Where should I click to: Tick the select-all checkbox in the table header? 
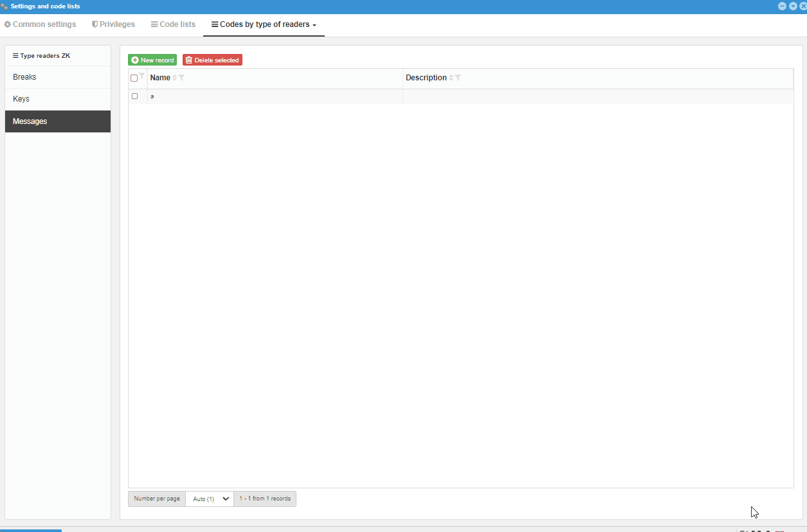point(134,78)
